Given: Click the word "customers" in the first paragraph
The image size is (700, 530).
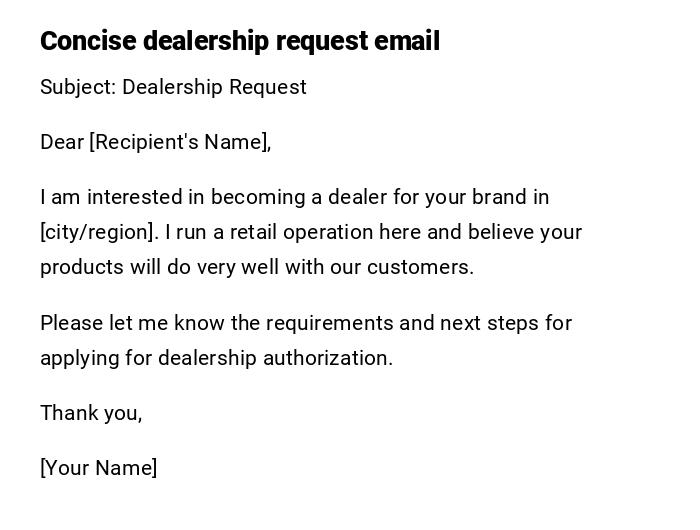Looking at the screenshot, I should tap(418, 267).
